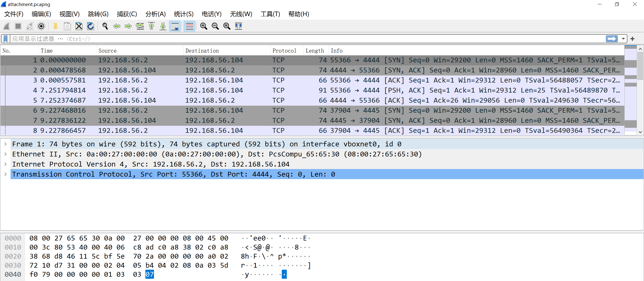Open the 统计(S) menu
The width and height of the screenshot is (644, 281).
pyautogui.click(x=184, y=14)
